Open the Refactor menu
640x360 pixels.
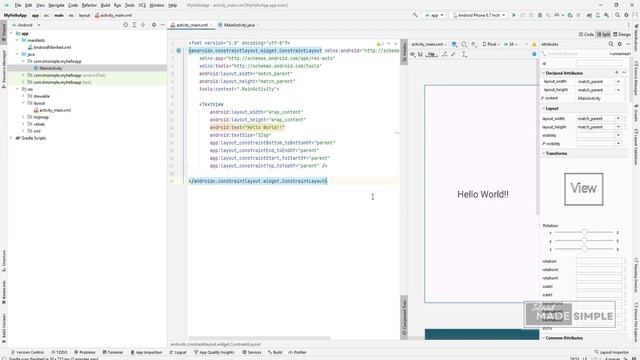point(89,5)
